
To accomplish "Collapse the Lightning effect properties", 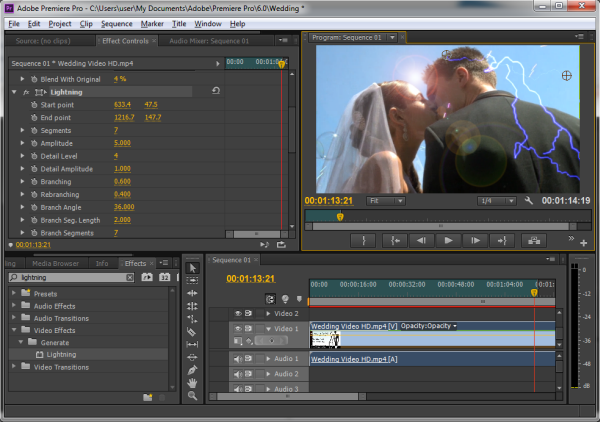I will click(x=14, y=92).
